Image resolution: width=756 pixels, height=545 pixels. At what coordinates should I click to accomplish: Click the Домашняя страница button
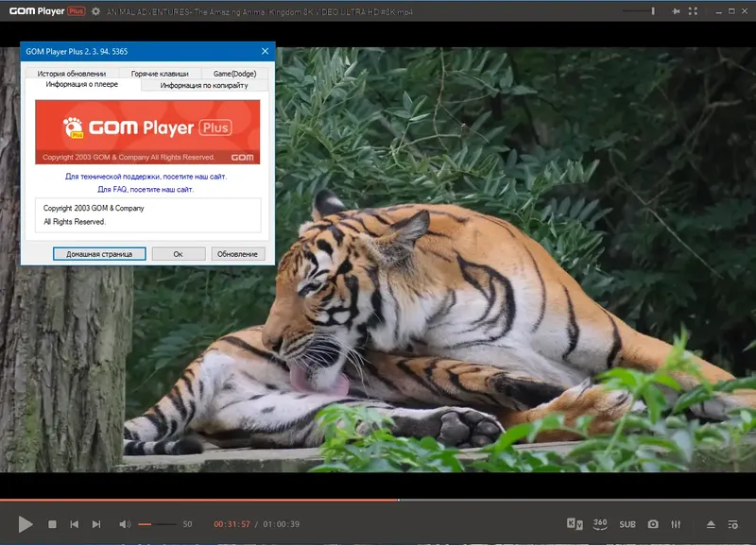click(99, 254)
